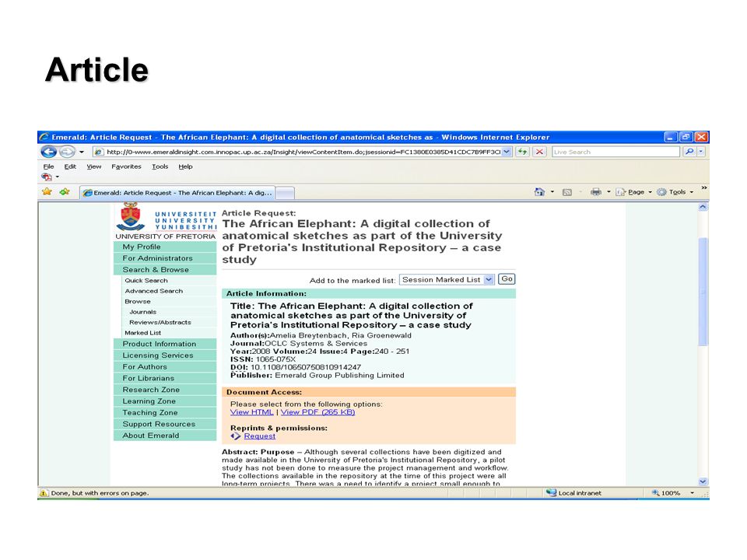This screenshot has height=560, width=747.
Task: Click the Internet Explorer icon in title bar
Action: pos(44,137)
